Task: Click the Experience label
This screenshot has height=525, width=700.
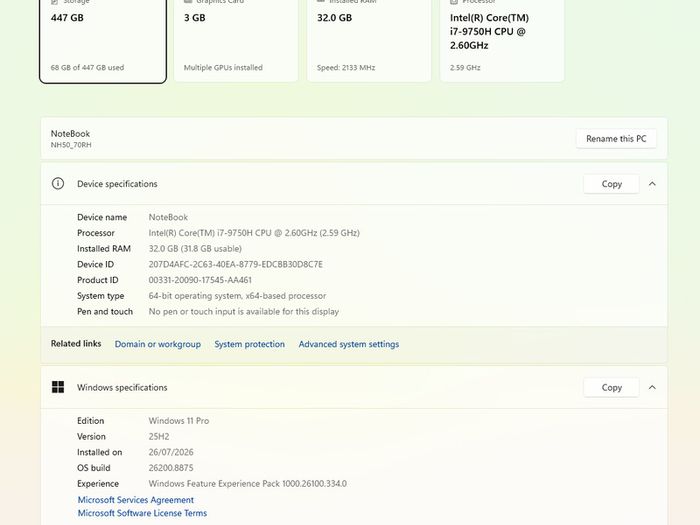Action: 98,484
